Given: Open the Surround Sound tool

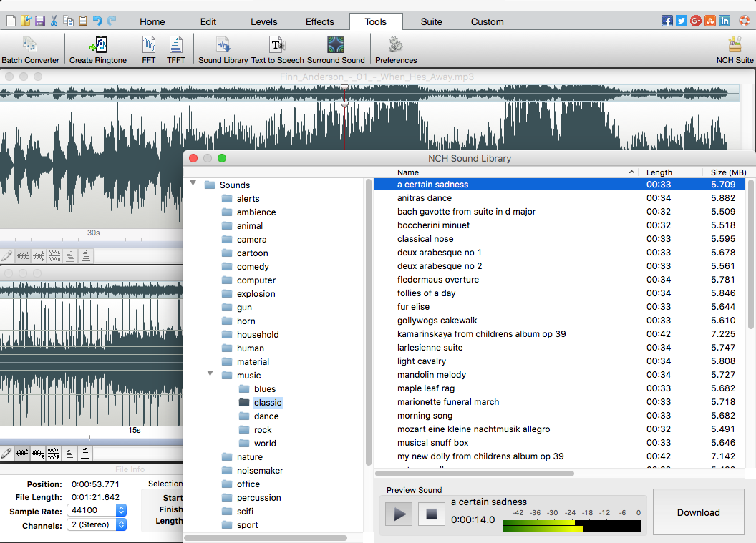Looking at the screenshot, I should coord(336,49).
